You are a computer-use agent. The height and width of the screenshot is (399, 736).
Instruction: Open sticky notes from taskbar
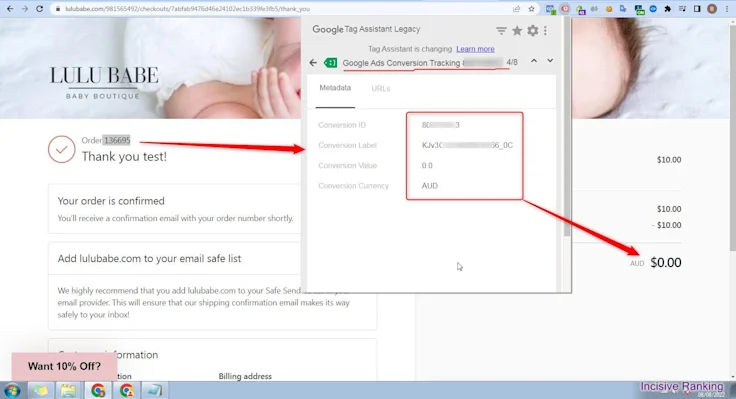pos(40,391)
